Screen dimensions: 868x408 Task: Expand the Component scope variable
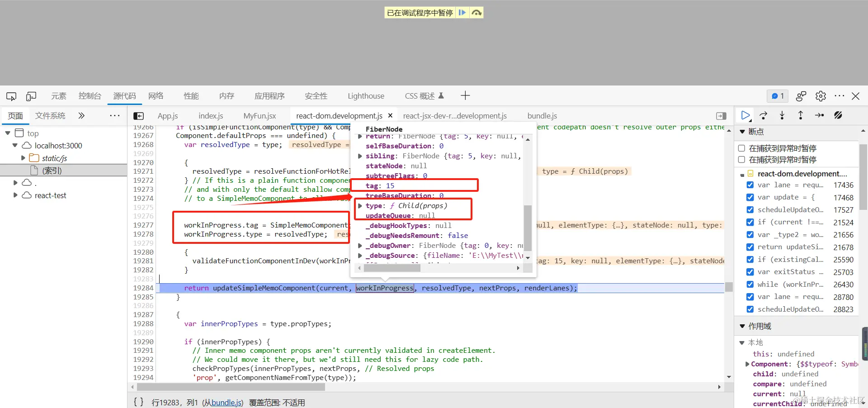pos(747,364)
